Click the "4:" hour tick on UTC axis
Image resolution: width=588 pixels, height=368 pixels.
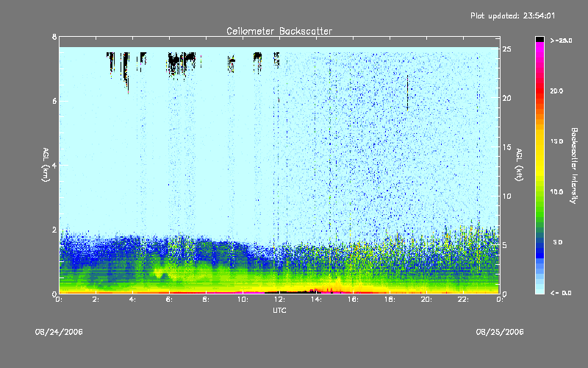132,300
